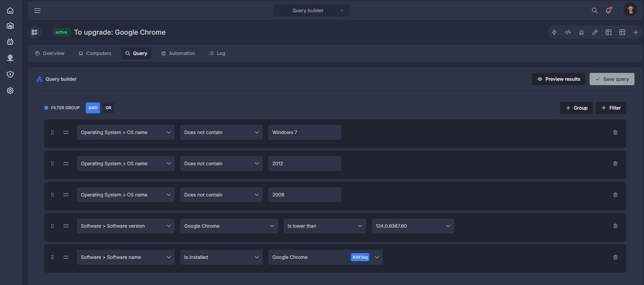644x285 pixels.
Task: Expand the Query builder dropdown at top
Action: point(312,10)
